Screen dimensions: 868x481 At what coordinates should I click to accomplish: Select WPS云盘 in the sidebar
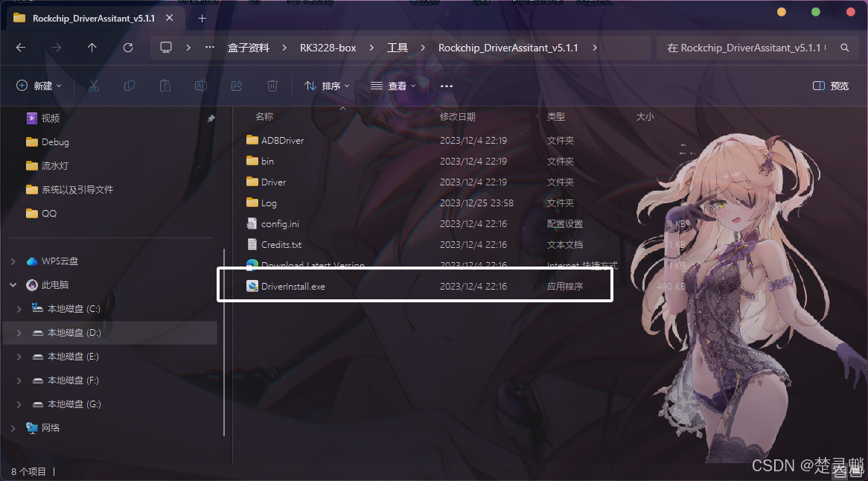point(60,261)
